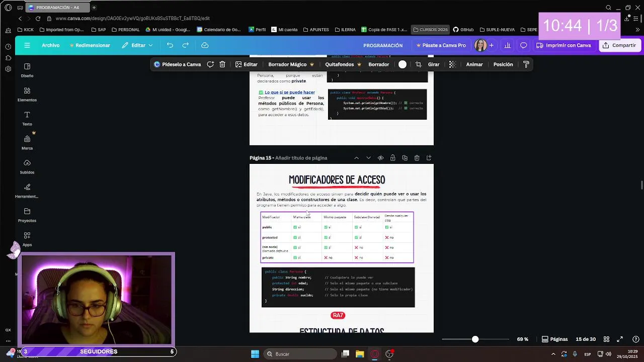Click the Windows Start button

pyautogui.click(x=255, y=354)
